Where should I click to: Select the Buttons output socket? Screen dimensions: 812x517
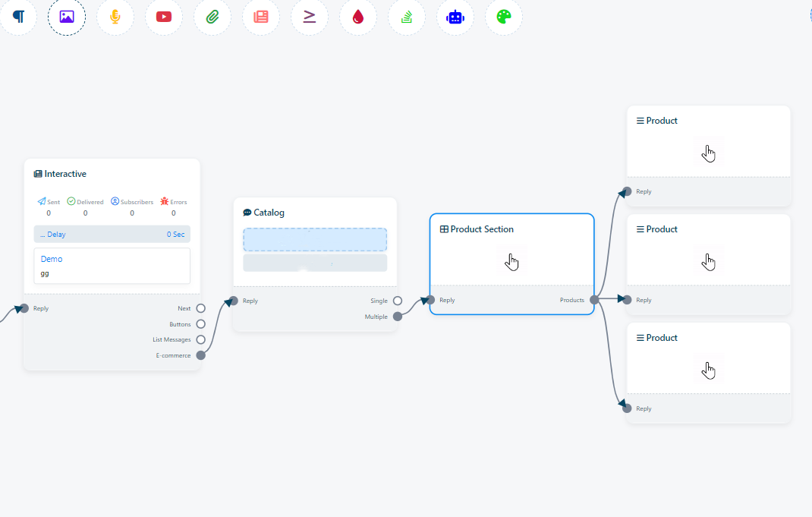coord(200,324)
